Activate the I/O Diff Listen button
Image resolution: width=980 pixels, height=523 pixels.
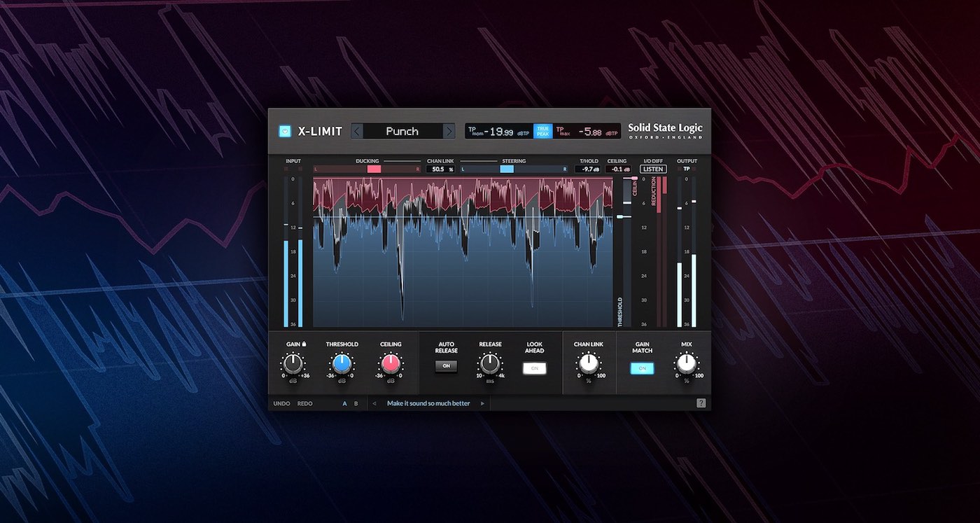[x=652, y=169]
